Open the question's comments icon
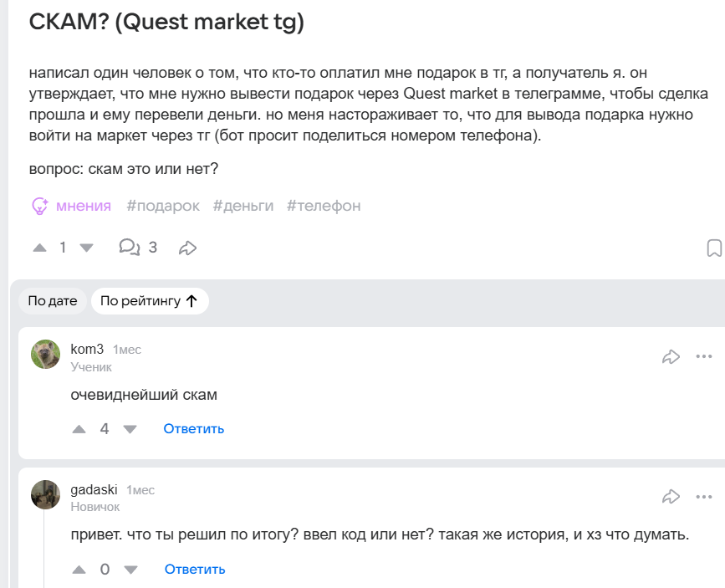The height and width of the screenshot is (588, 725). coord(130,248)
